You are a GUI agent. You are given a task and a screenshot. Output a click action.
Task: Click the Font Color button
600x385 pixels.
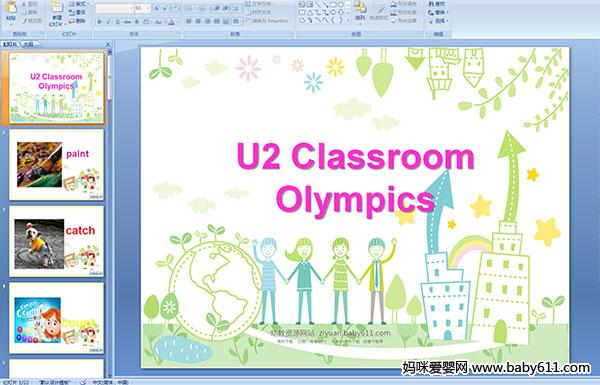(171, 22)
